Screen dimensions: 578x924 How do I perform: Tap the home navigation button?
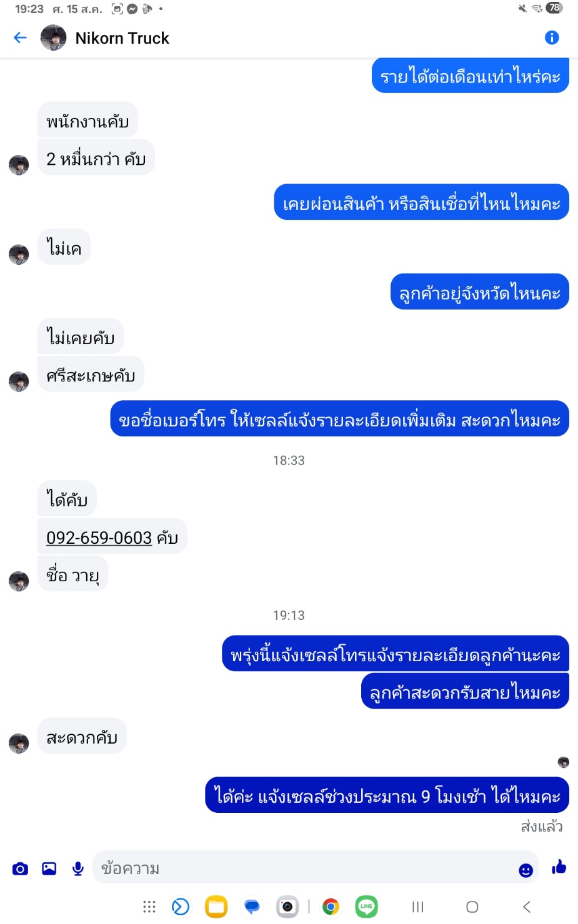click(x=472, y=907)
